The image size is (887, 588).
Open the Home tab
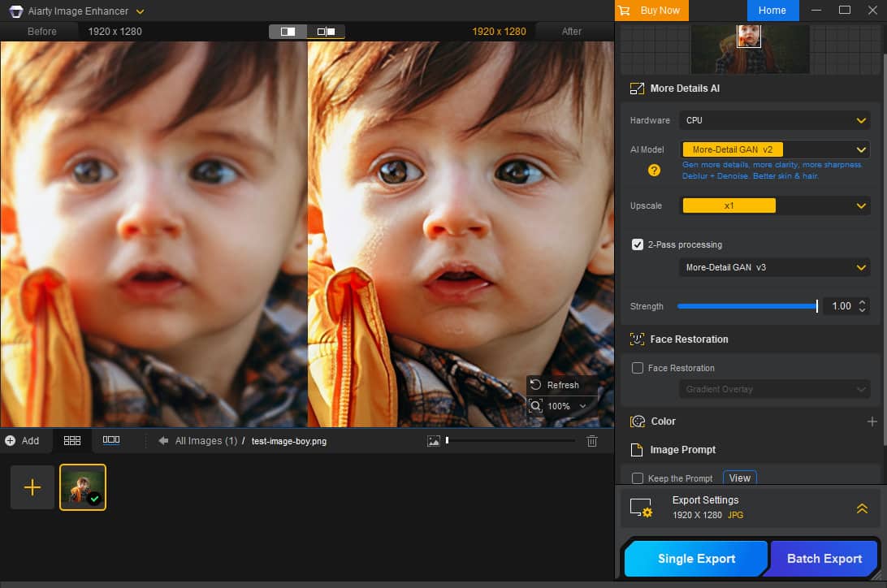coord(772,11)
